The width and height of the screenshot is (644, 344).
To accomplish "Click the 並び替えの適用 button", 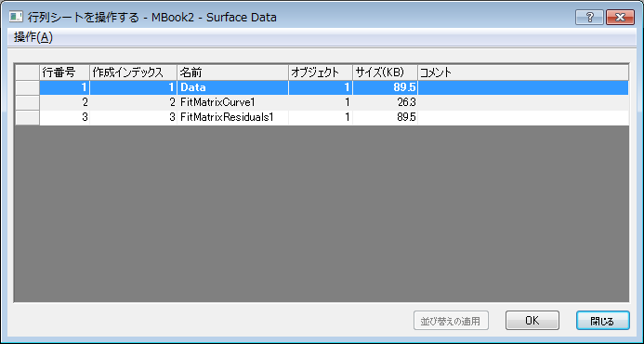I will click(451, 321).
